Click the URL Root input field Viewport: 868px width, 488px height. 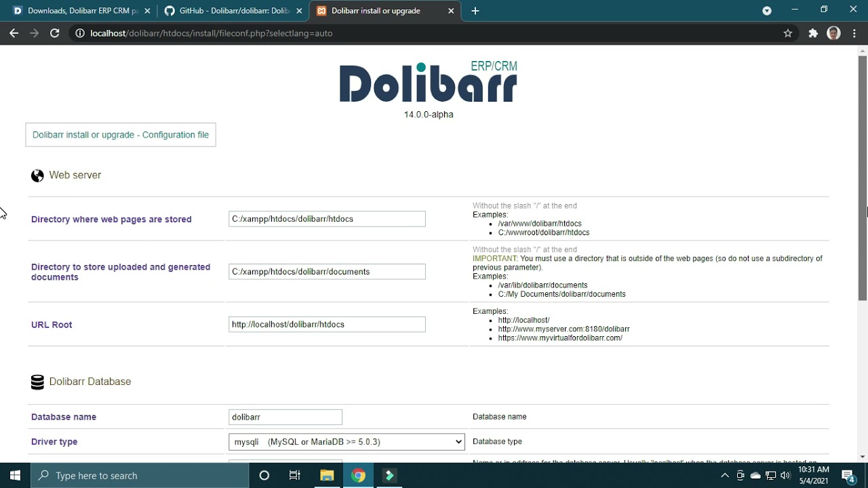click(x=327, y=325)
